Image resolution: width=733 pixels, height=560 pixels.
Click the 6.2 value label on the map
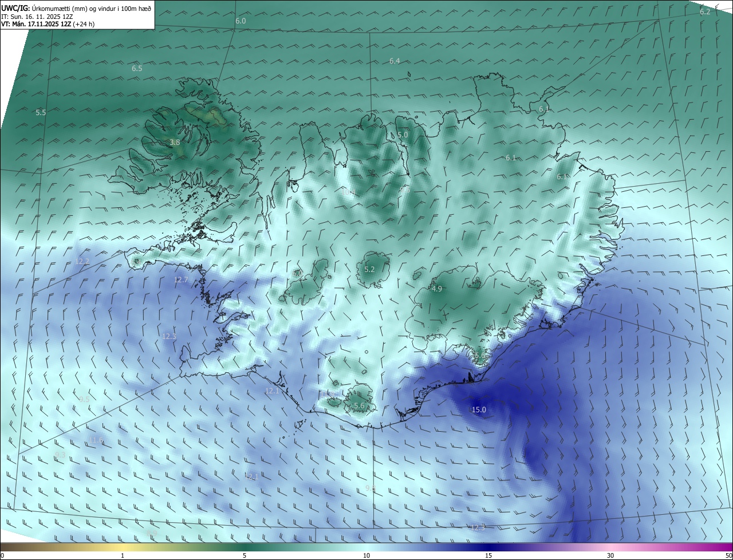click(x=705, y=12)
